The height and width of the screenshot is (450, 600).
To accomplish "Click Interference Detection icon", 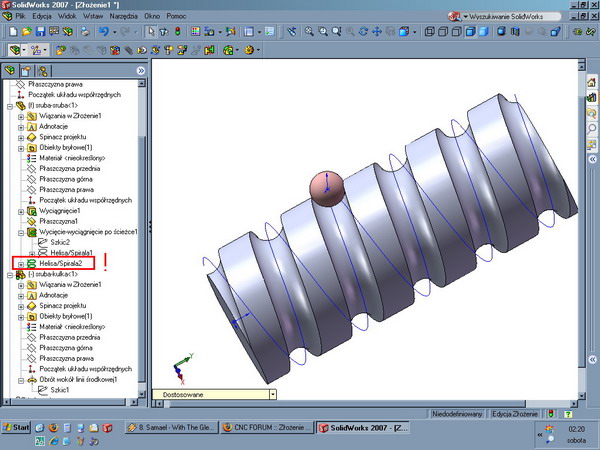I will (x=209, y=50).
